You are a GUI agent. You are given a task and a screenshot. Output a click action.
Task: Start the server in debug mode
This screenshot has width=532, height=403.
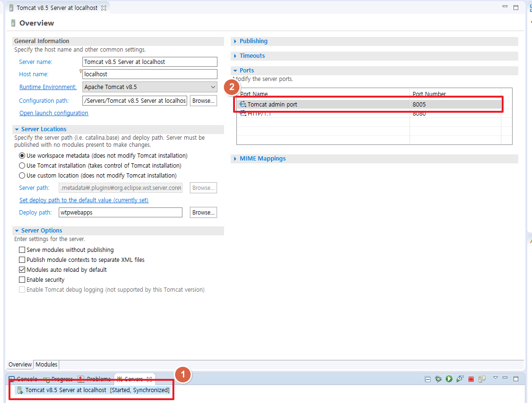pos(438,379)
